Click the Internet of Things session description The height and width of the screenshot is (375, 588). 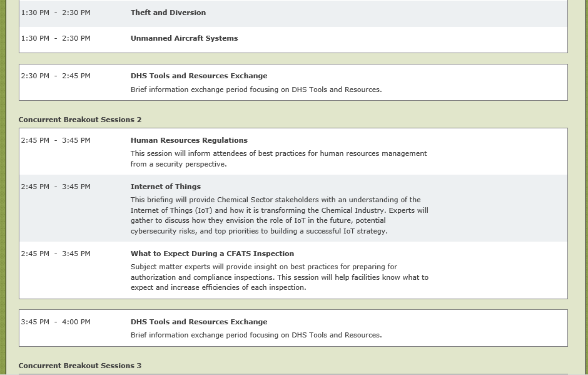pos(279,215)
